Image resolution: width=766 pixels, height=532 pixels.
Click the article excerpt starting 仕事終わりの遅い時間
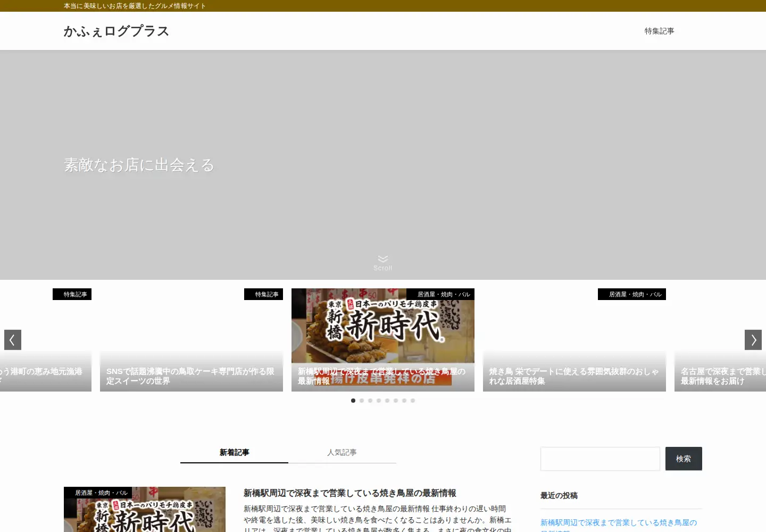(x=378, y=519)
